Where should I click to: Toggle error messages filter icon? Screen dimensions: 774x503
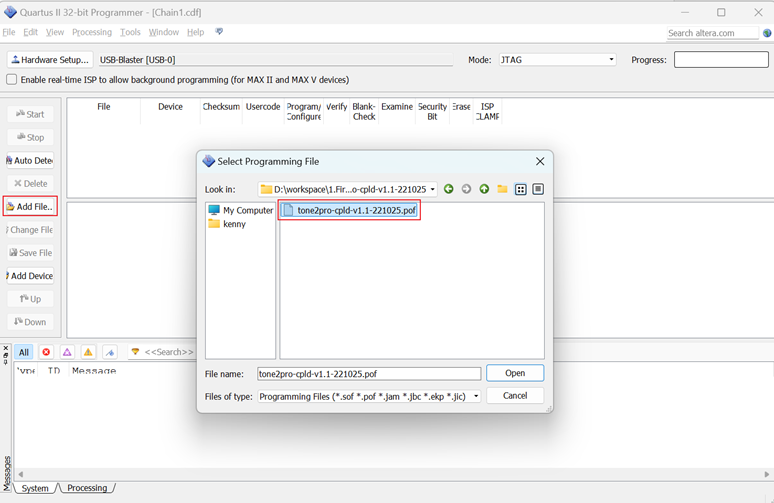tap(46, 352)
